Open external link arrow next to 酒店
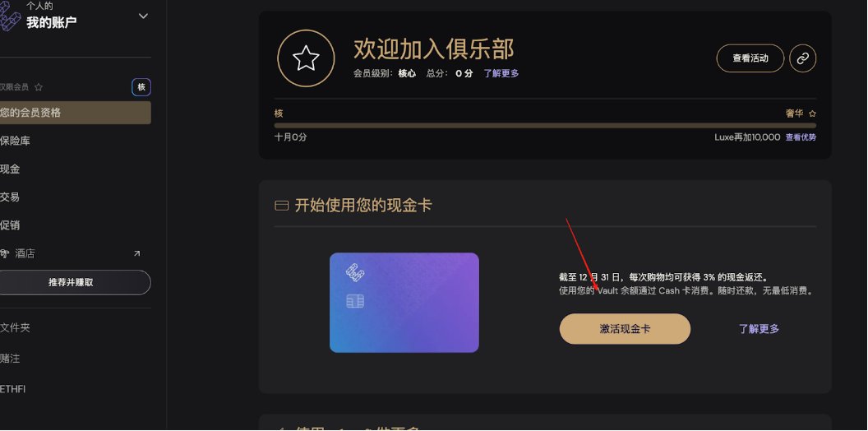This screenshot has height=431, width=868. pos(136,253)
